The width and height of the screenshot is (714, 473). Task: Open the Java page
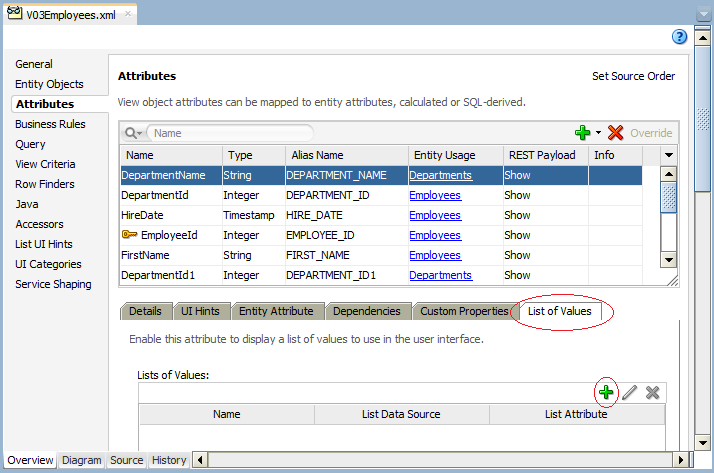27,204
